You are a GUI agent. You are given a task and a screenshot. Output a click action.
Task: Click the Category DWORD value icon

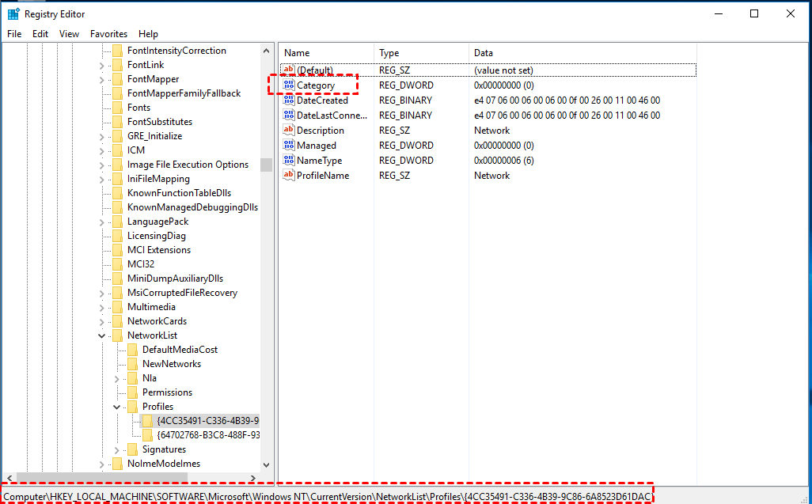(x=289, y=85)
